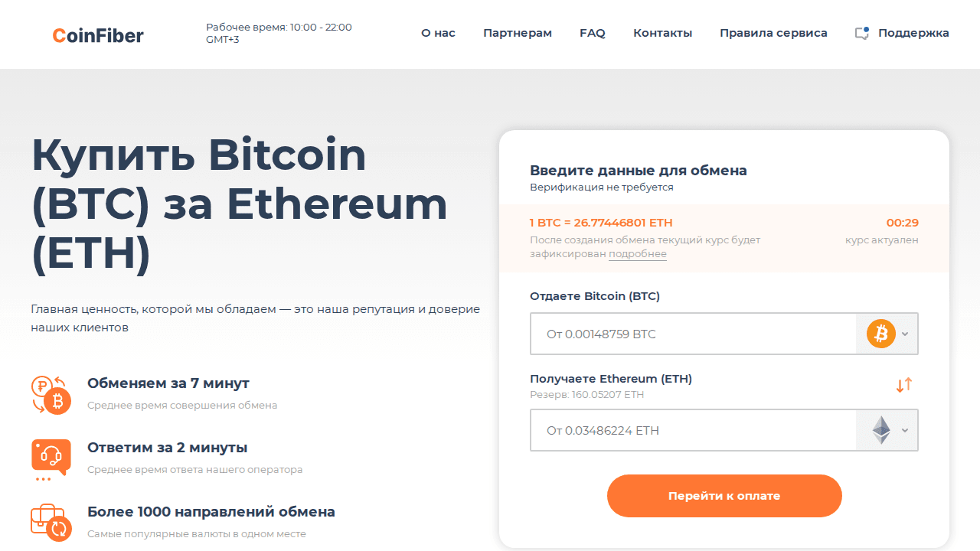This screenshot has width=980, height=551.
Task: Click the Ethereum diamond icon
Action: pyautogui.click(x=881, y=430)
